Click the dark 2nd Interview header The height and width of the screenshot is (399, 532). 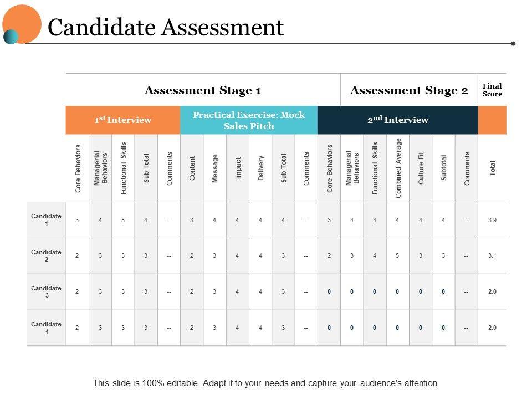click(x=397, y=120)
